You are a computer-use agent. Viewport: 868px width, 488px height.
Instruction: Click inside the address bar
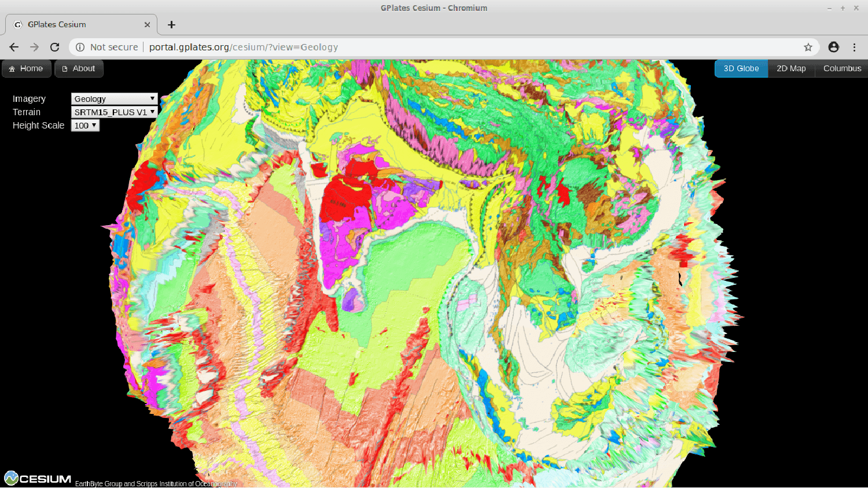click(x=405, y=47)
